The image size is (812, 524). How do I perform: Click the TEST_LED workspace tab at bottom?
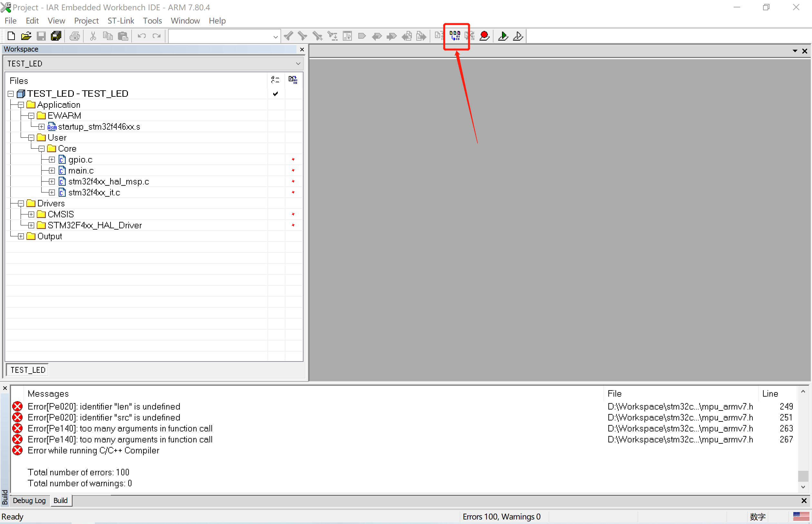click(x=28, y=370)
